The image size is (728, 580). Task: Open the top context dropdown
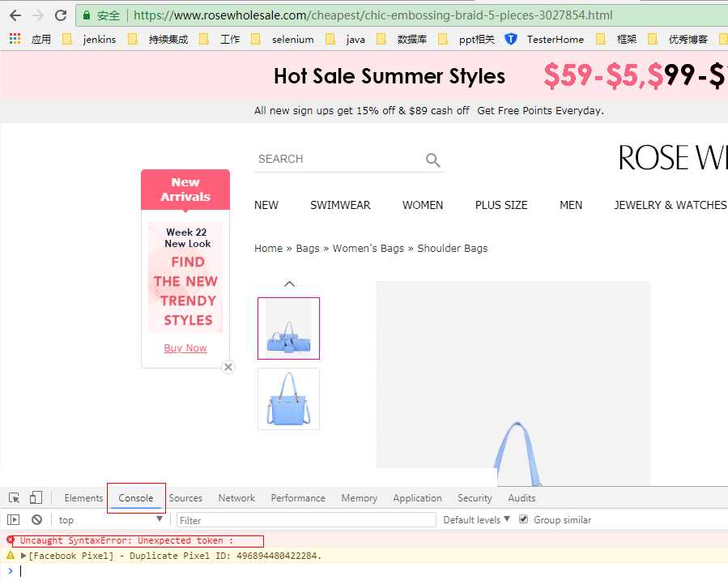coord(110,519)
